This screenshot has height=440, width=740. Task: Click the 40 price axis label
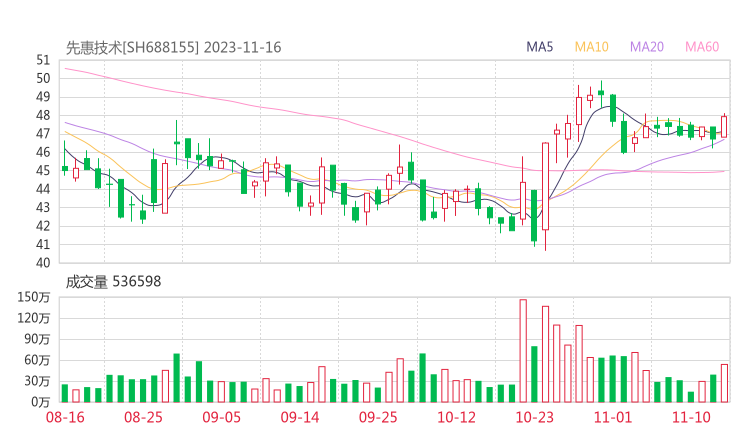(43, 262)
